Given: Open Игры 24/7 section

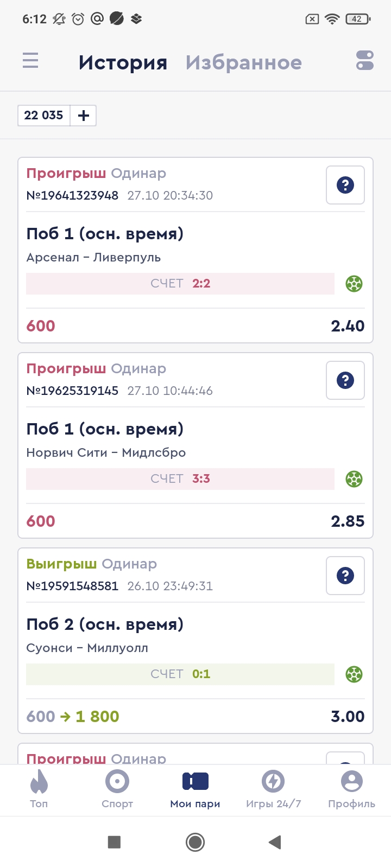Looking at the screenshot, I should tap(273, 789).
